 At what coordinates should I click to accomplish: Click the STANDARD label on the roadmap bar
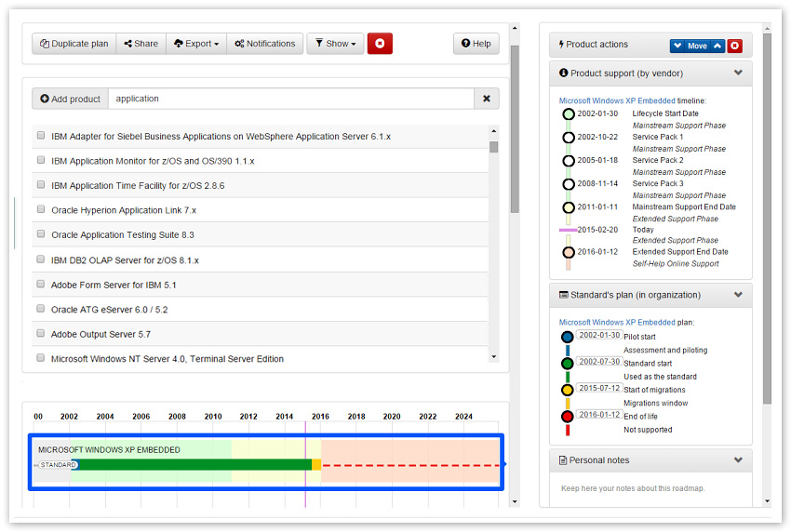59,465
